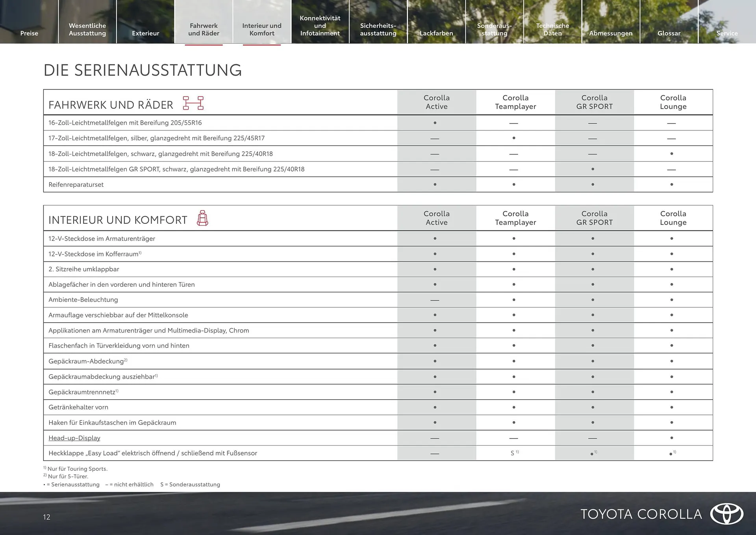
Task: Select the Corolla GR SPORT column header
Action: coord(595,102)
